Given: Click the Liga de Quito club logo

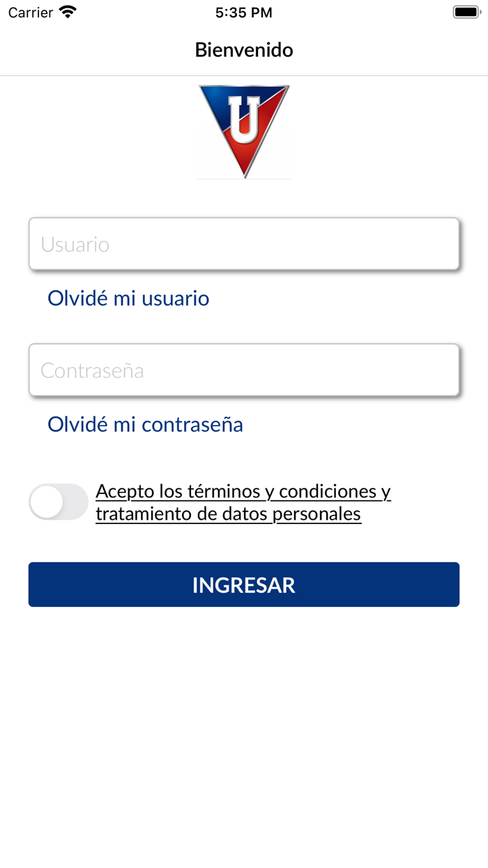Looking at the screenshot, I should pos(243,131).
